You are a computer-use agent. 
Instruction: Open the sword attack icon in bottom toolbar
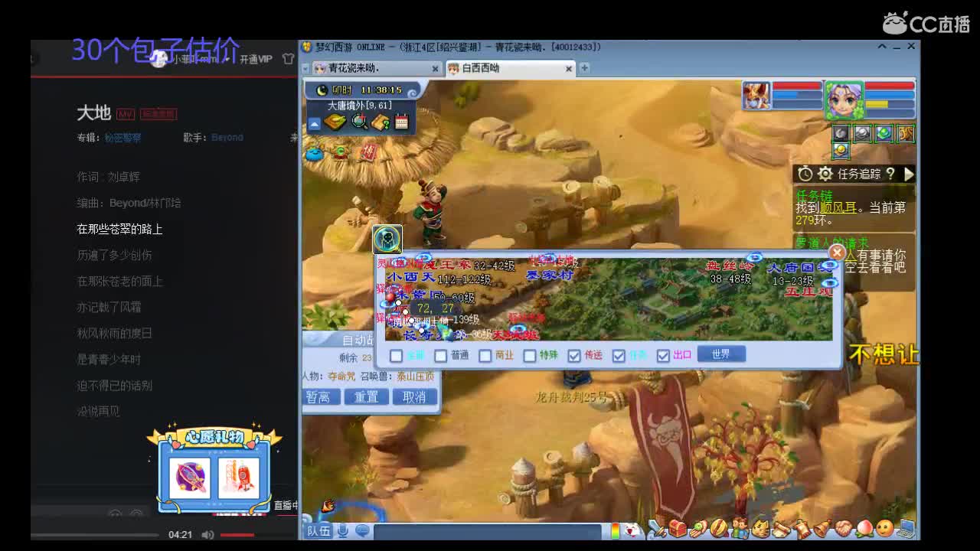(x=658, y=529)
